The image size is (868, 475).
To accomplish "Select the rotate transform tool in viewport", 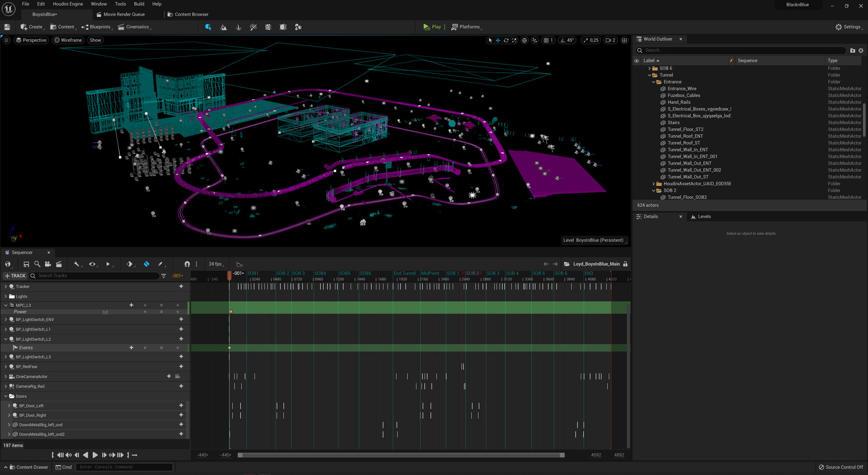I will pos(506,40).
